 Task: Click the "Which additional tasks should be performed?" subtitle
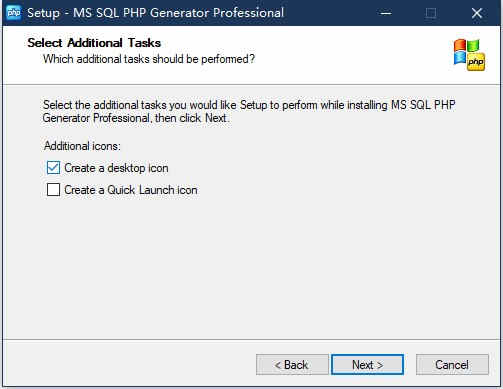(x=149, y=59)
